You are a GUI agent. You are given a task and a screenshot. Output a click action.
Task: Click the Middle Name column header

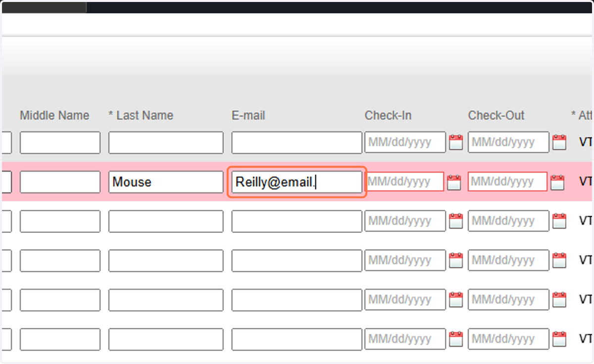click(54, 115)
